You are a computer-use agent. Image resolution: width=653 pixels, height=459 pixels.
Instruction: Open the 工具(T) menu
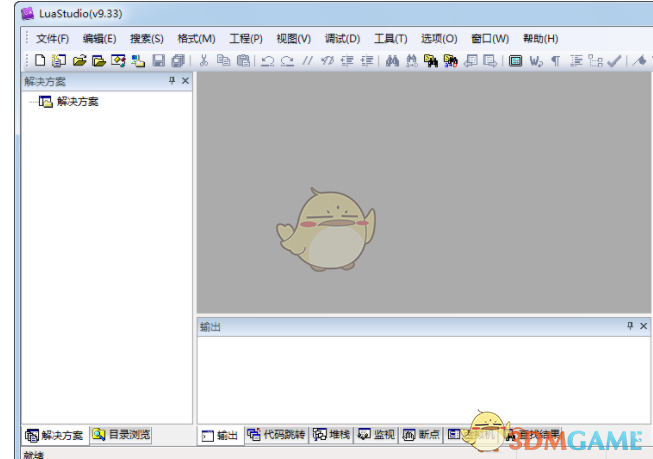(x=391, y=39)
